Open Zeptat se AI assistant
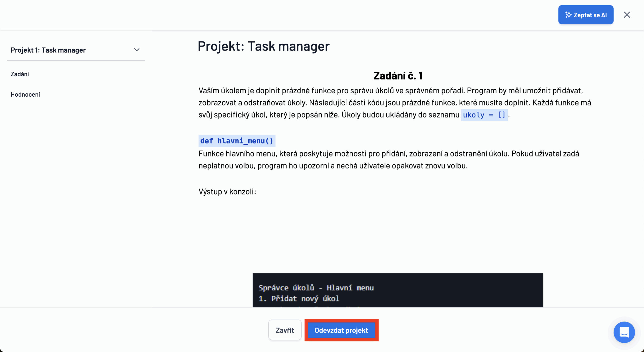The image size is (644, 352). [x=586, y=15]
